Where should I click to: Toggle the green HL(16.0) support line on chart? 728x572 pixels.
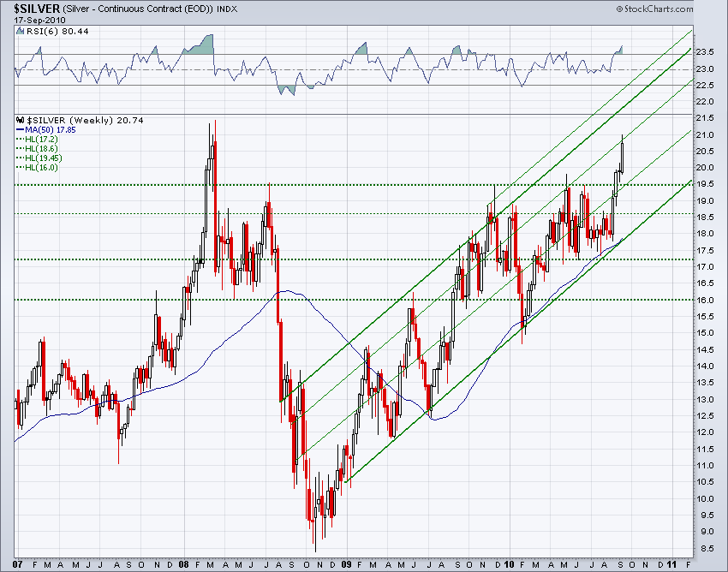click(343, 298)
